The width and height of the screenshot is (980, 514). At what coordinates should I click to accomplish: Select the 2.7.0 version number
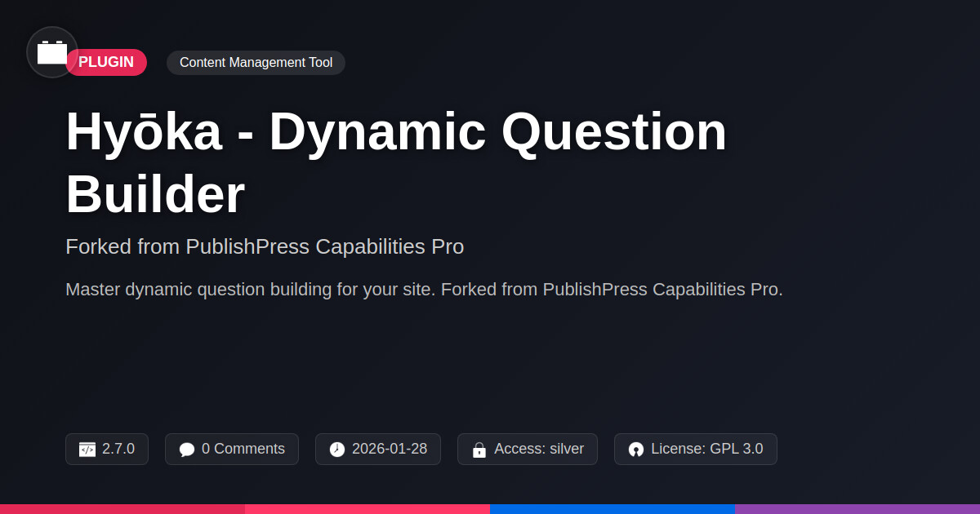(x=118, y=449)
